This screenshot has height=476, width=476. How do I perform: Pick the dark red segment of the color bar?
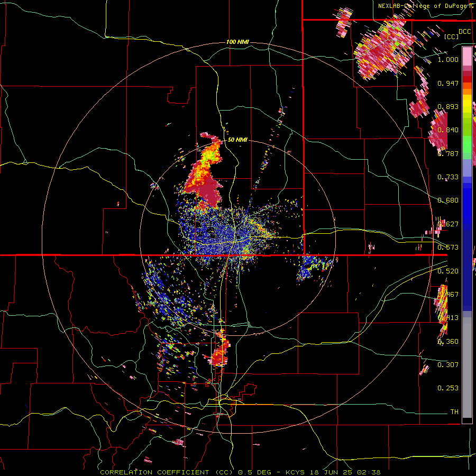point(467,79)
